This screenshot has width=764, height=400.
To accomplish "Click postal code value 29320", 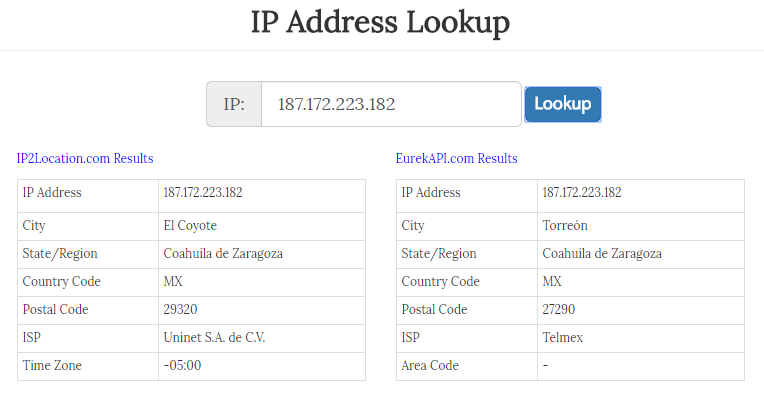I will (x=180, y=309).
